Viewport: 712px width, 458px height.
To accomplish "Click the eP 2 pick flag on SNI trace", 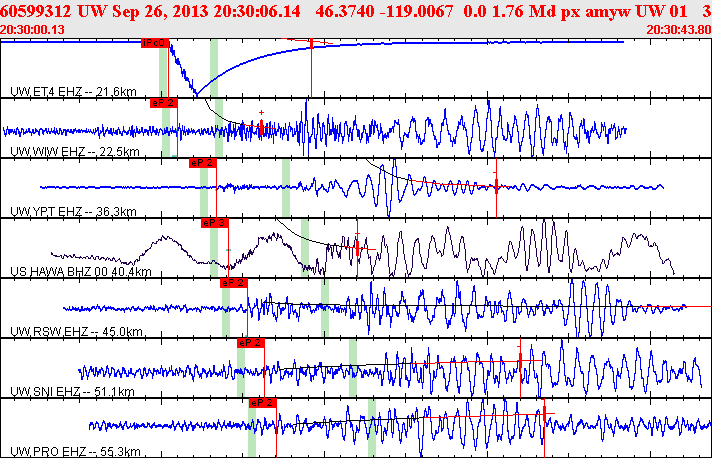I will coord(251,343).
